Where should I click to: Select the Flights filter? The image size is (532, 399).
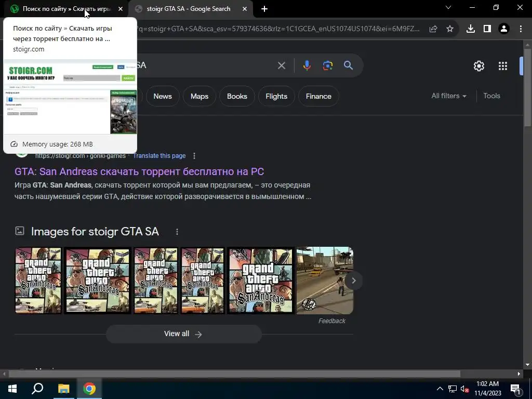(x=276, y=96)
